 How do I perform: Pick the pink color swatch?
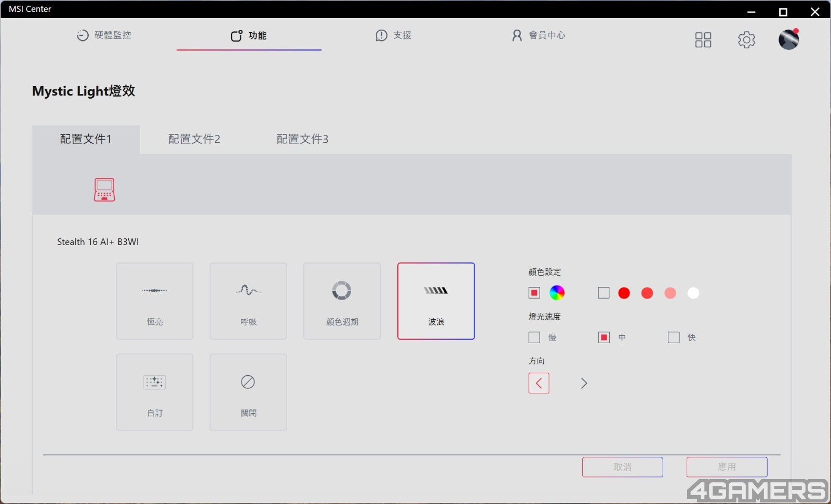tap(670, 293)
